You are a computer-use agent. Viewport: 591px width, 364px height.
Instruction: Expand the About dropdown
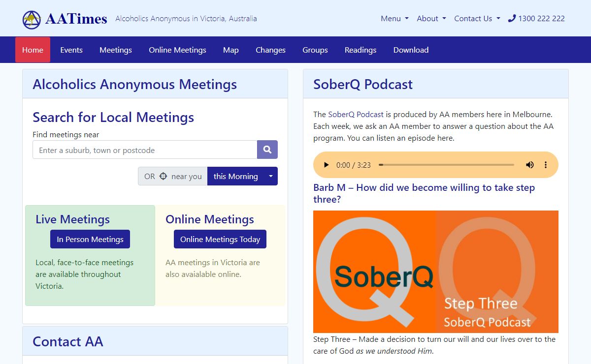431,19
